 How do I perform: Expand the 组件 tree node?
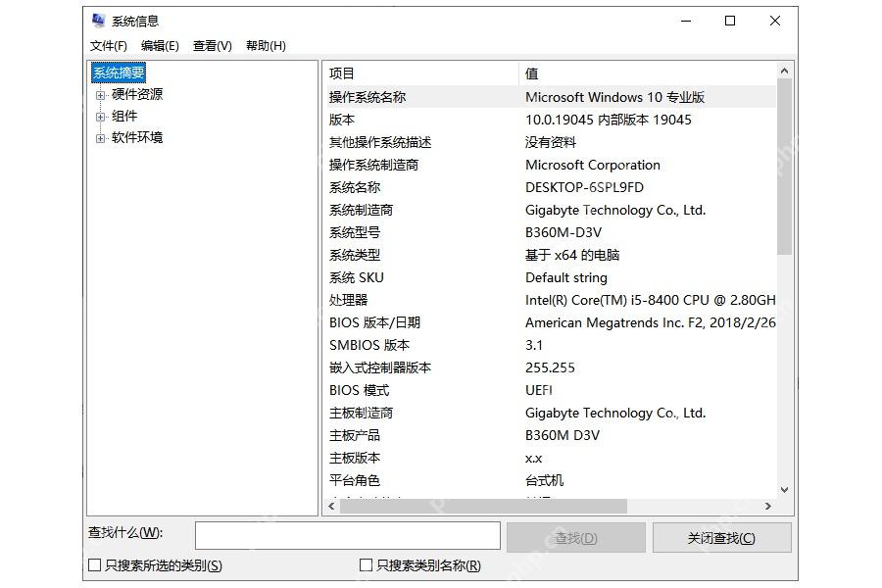click(x=100, y=117)
